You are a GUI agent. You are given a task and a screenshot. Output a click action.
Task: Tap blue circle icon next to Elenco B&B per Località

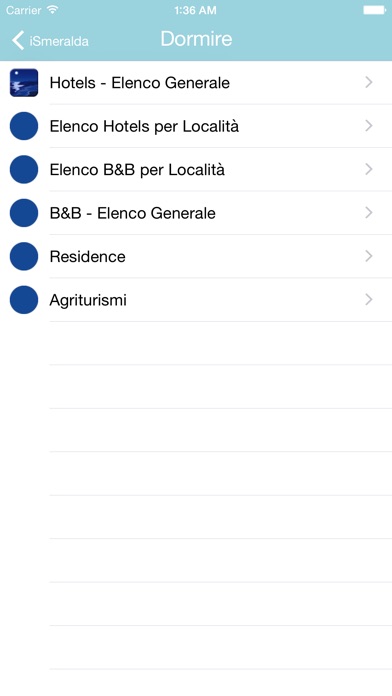24,170
